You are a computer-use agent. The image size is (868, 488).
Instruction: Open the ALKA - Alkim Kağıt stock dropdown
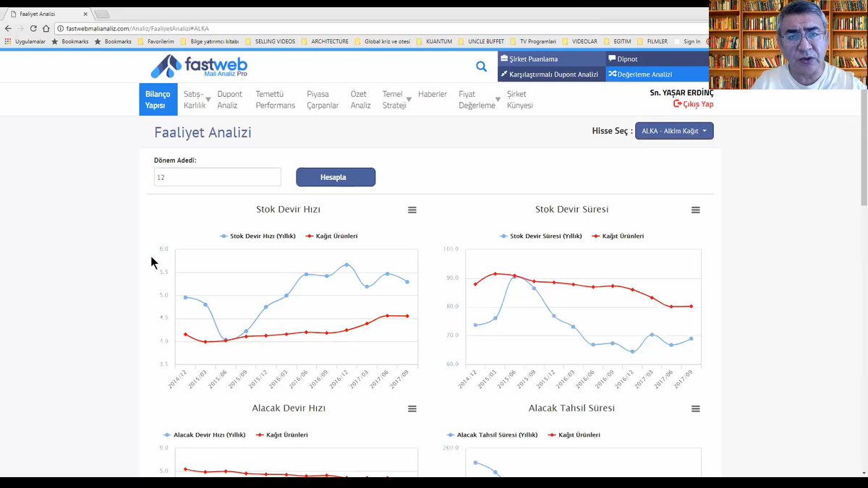coord(674,131)
